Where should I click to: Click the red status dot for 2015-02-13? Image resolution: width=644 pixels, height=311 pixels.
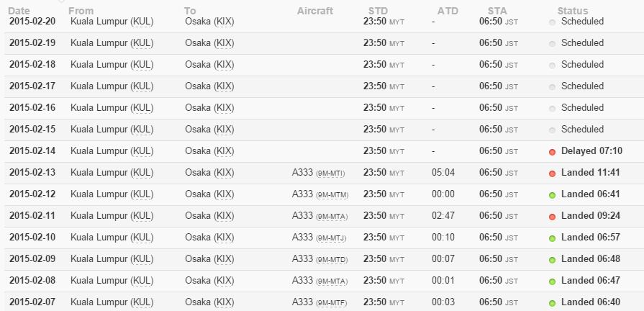coord(552,173)
